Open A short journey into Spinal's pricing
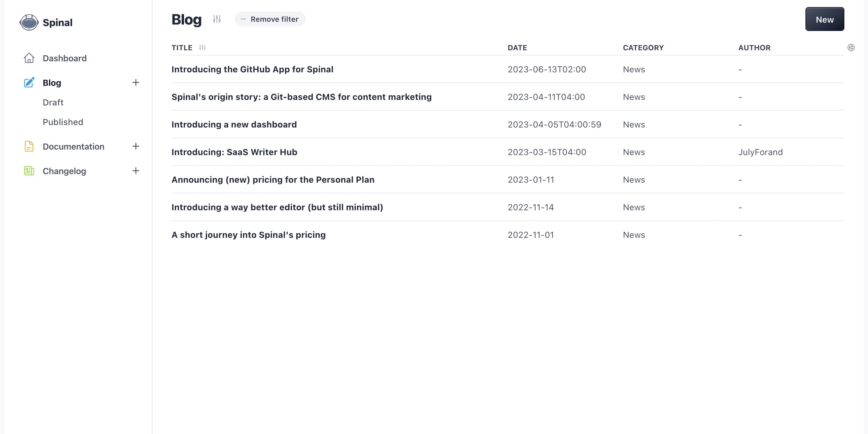868x434 pixels. coord(248,235)
